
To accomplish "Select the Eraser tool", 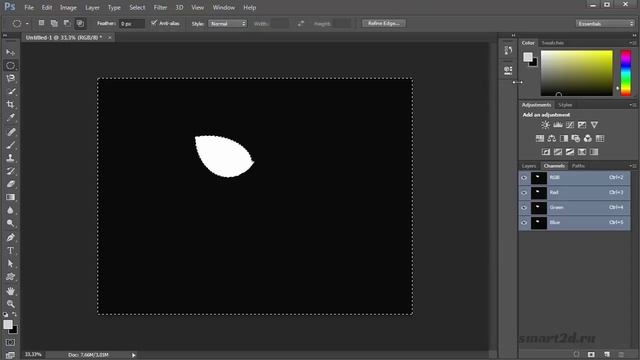I will [x=11, y=184].
